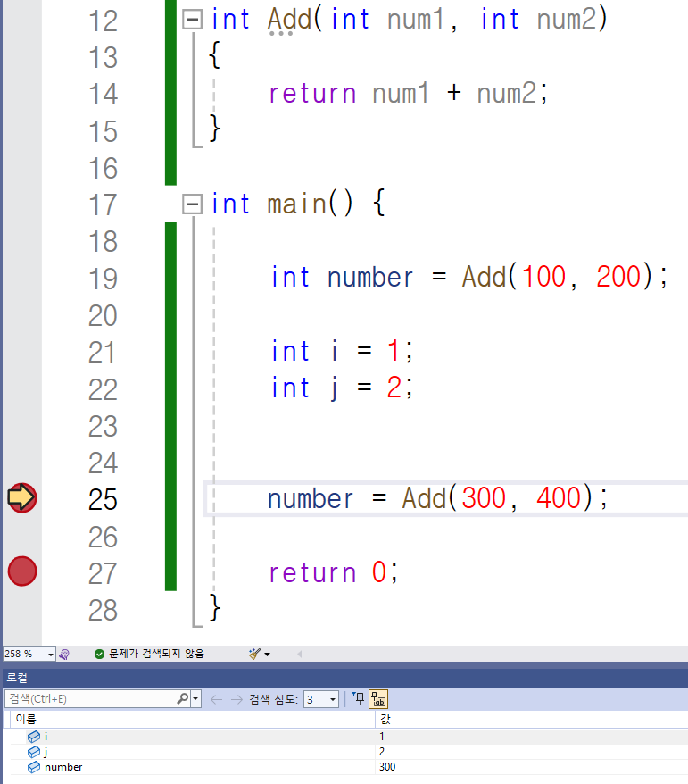The width and height of the screenshot is (688, 784).
Task: Click the 'Add' name in the line 12 definition
Action: pyautogui.click(x=289, y=20)
